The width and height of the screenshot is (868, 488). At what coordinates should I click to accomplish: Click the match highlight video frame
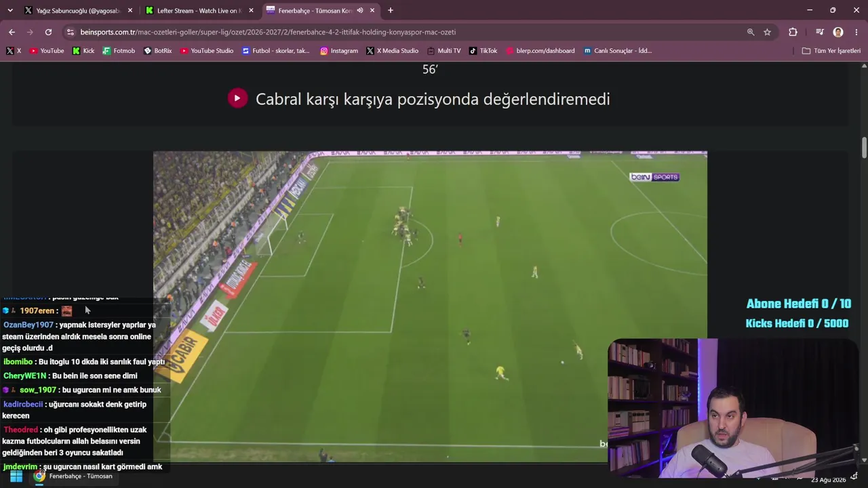pos(430,306)
